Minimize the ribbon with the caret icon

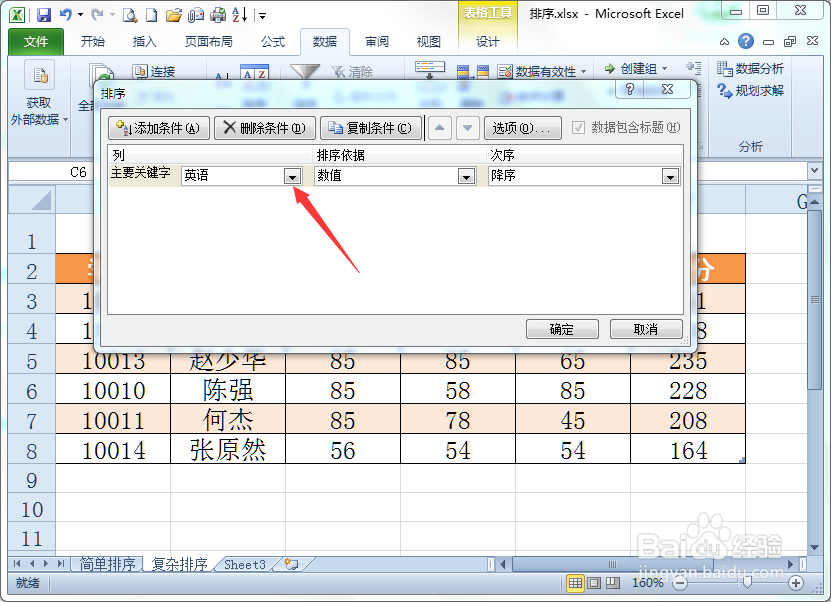[x=724, y=41]
